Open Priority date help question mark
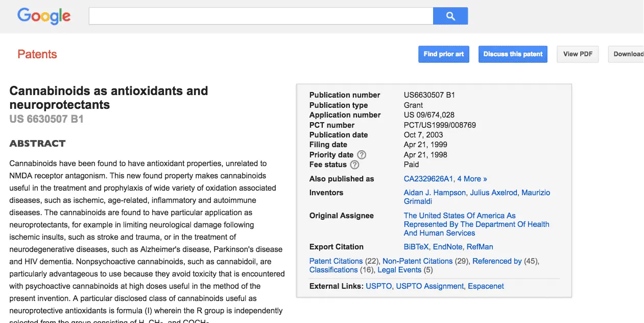The width and height of the screenshot is (644, 323). pos(362,155)
